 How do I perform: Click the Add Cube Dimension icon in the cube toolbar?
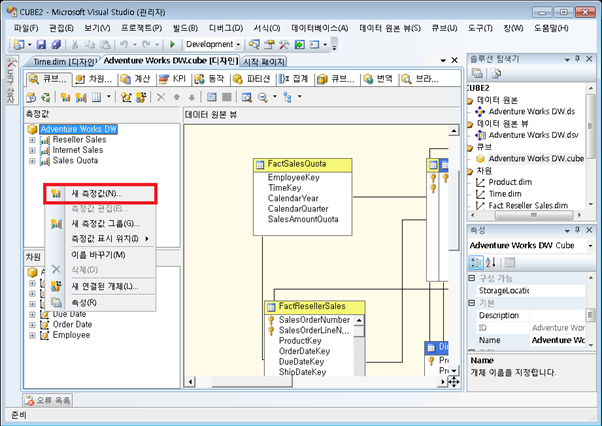point(126,97)
